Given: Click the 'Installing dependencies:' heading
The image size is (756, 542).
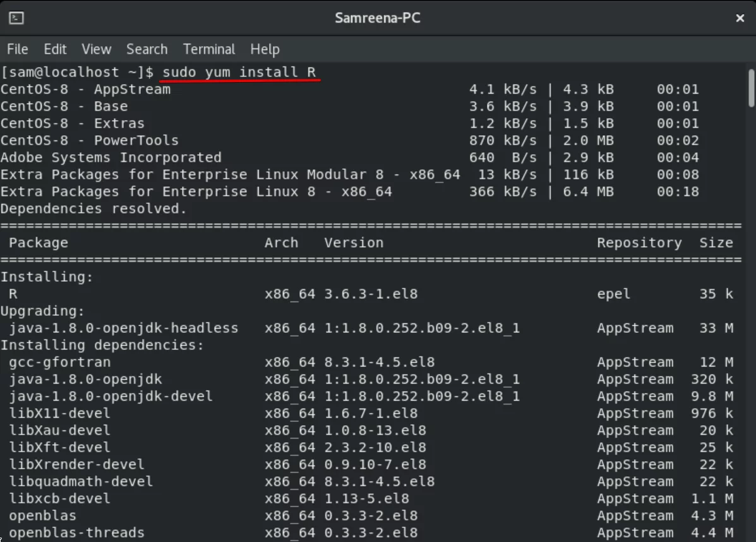Looking at the screenshot, I should [102, 346].
